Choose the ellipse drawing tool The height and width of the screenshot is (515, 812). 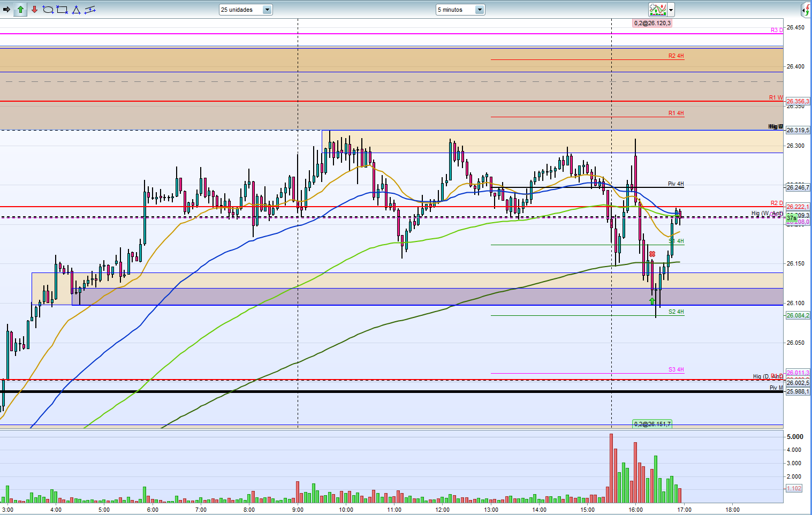pyautogui.click(x=48, y=10)
